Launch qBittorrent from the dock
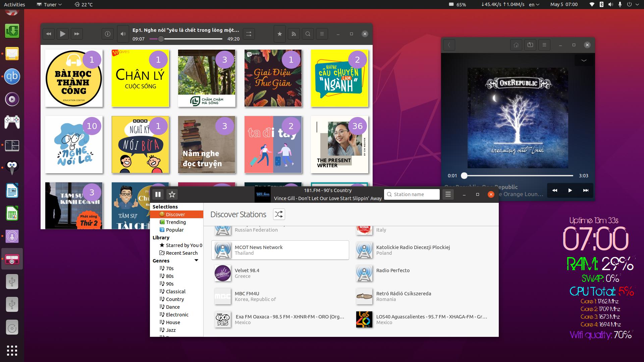Image resolution: width=644 pixels, height=362 pixels. 12,76
